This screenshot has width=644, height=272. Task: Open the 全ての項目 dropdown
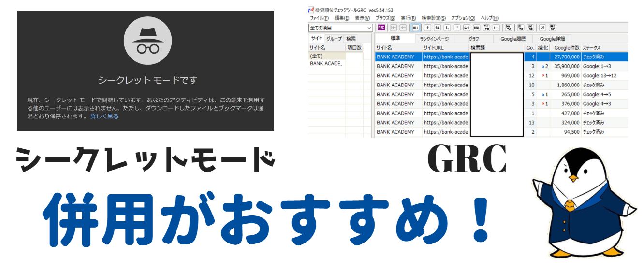tap(341, 28)
